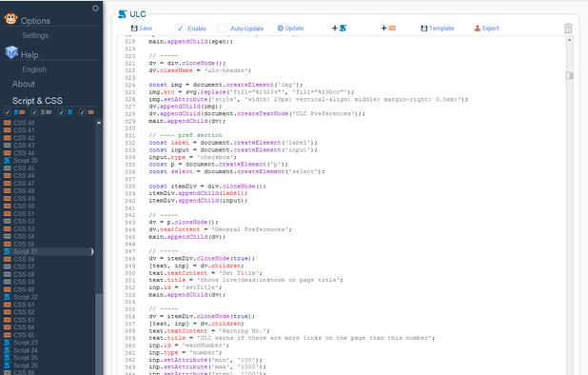Click the gear icon at sidebar top
The image size is (588, 375).
coord(95,9)
